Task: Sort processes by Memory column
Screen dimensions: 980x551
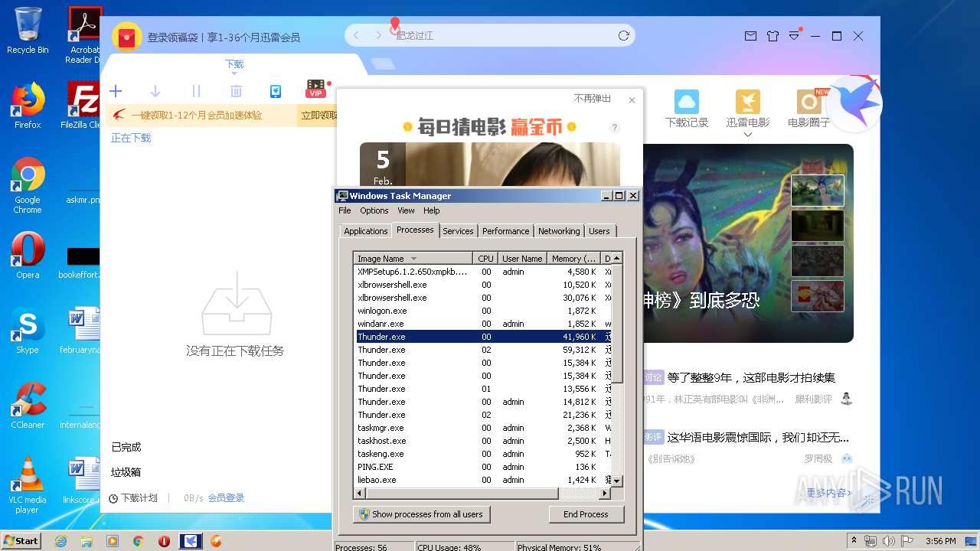Action: pos(573,259)
